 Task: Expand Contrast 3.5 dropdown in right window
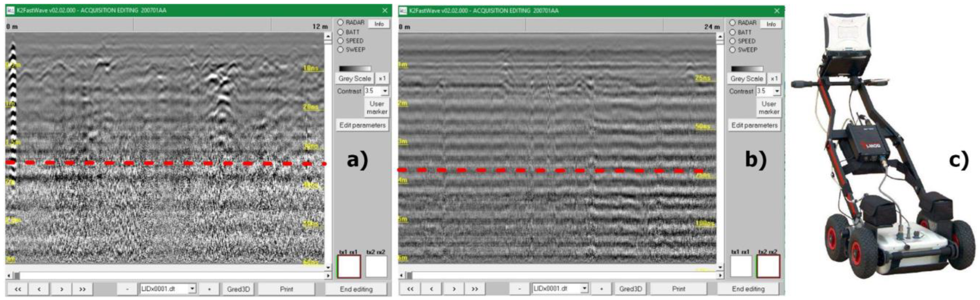pos(776,91)
